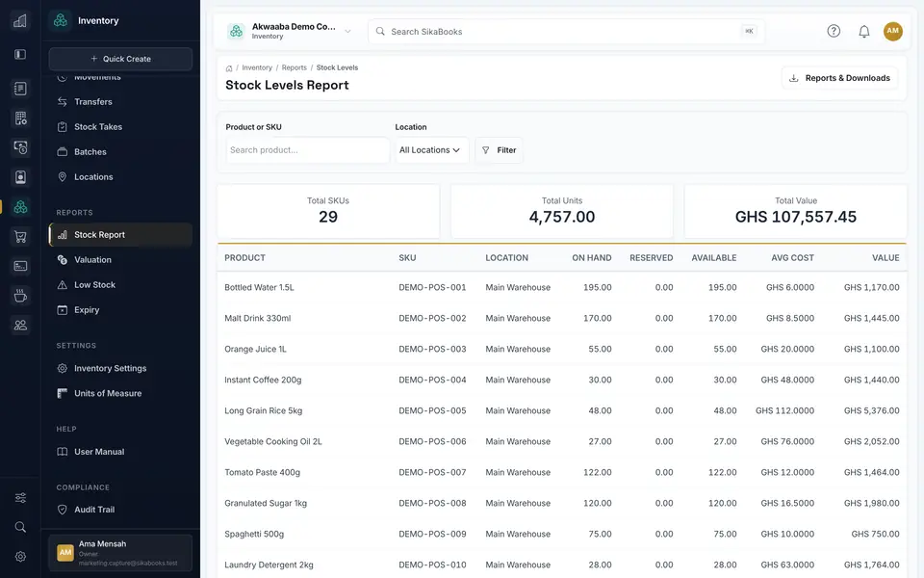Screen dimensions: 924x578
Task: Click the funnel icon on the Filter button
Action: 485,150
